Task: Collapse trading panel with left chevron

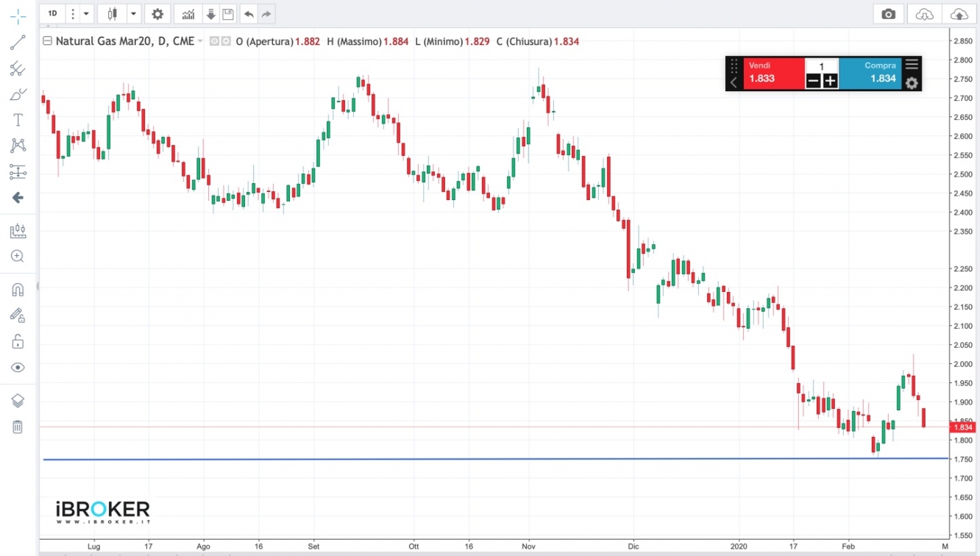Action: (x=734, y=82)
